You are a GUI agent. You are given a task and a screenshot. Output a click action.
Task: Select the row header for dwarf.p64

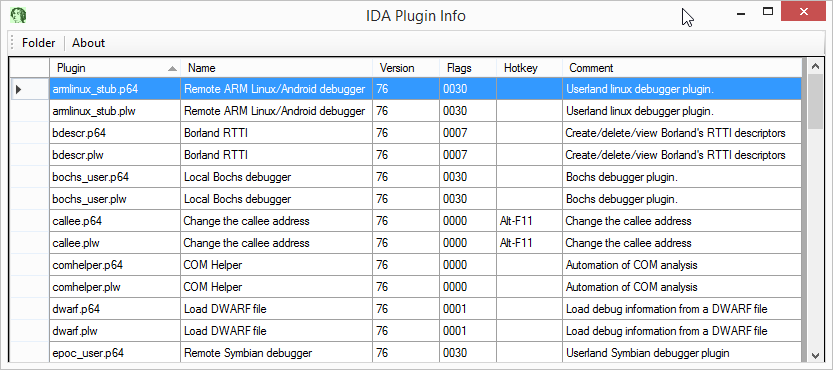tap(29, 309)
